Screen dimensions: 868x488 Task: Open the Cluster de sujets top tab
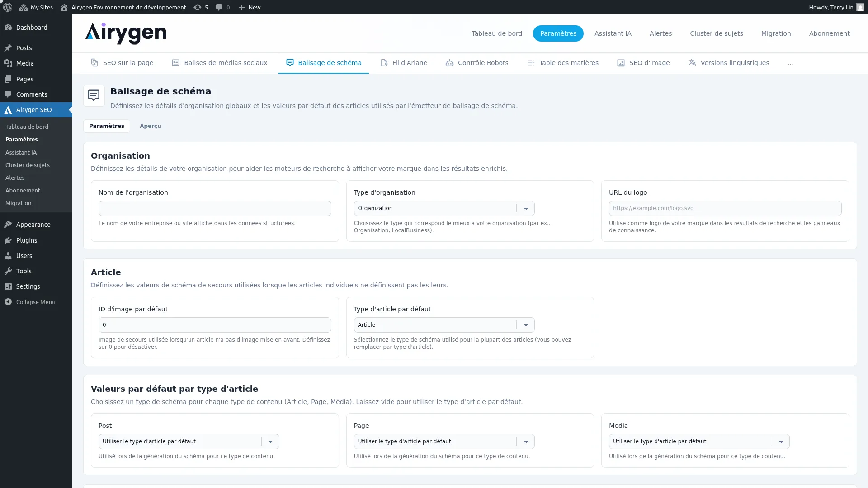click(716, 33)
